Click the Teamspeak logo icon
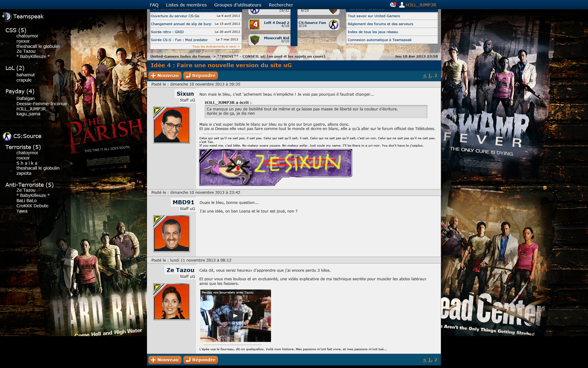Screen dimensions: 588x368 (x=7, y=16)
